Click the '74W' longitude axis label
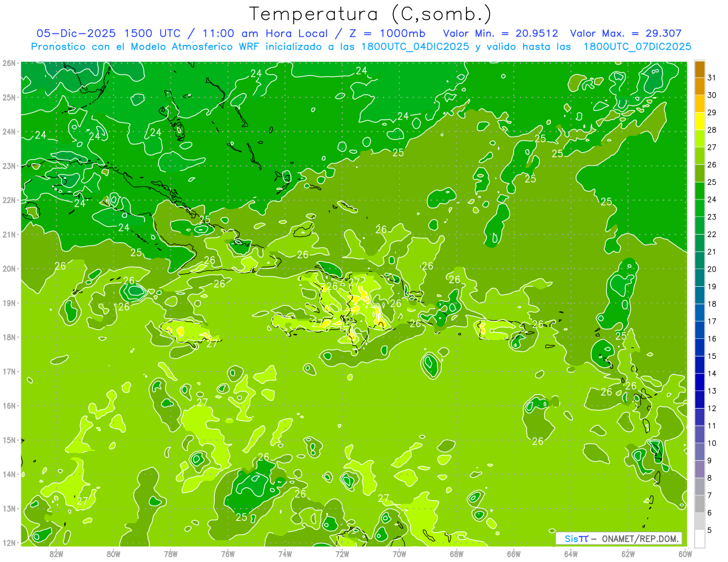 pos(285,554)
